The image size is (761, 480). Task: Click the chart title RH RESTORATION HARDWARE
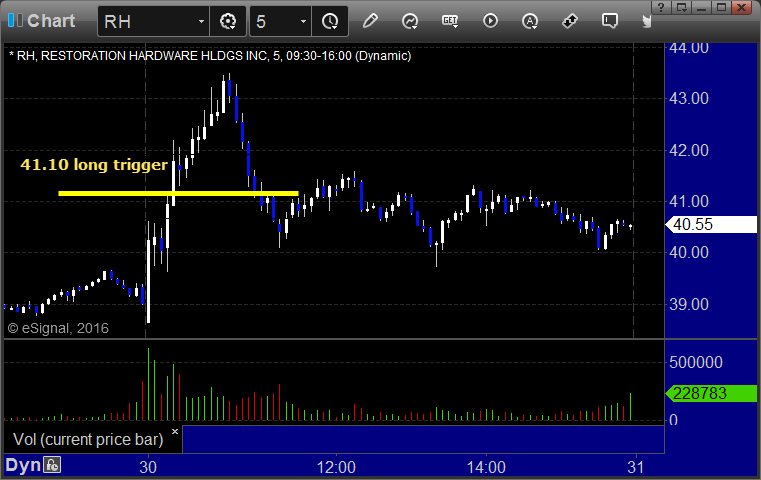pos(210,56)
